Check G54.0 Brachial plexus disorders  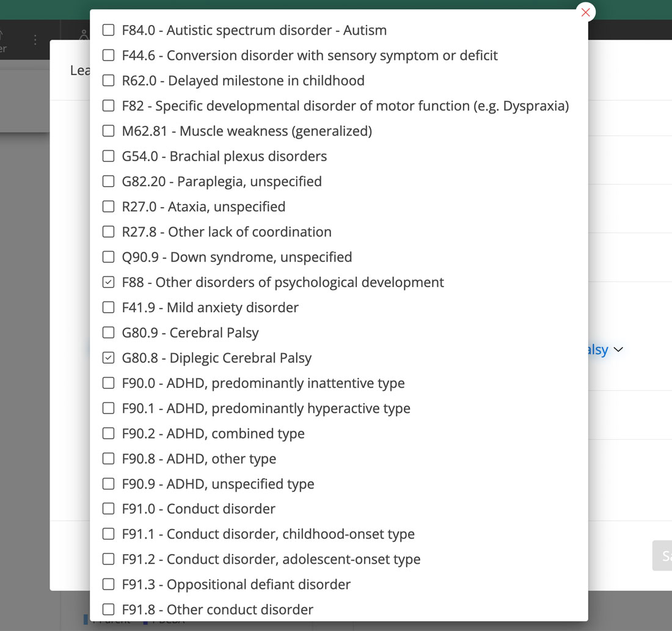pos(108,156)
